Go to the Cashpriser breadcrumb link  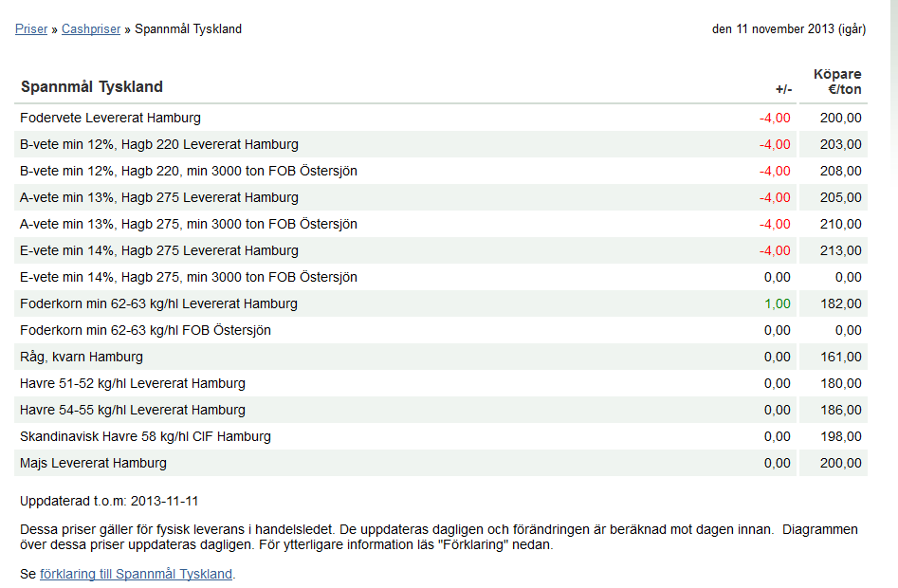point(91,28)
